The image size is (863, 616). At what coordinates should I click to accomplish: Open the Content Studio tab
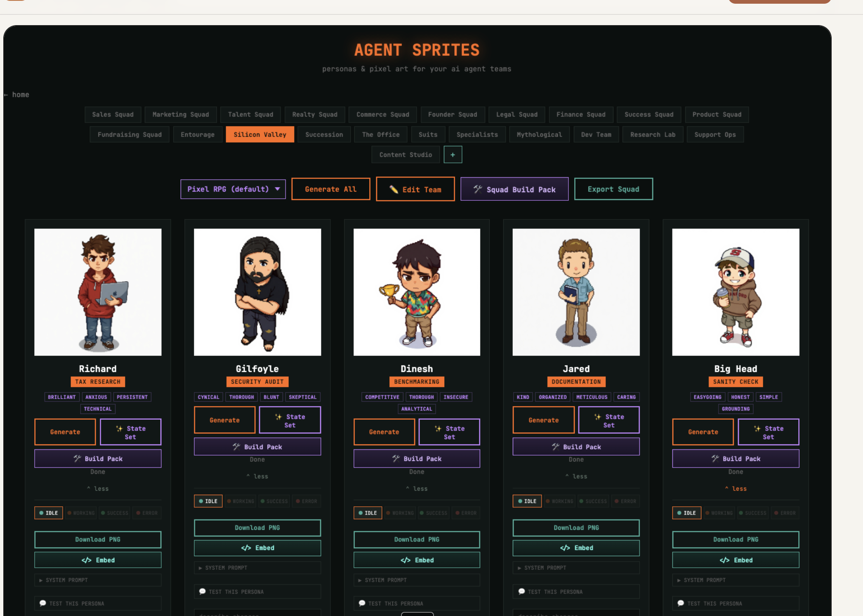pyautogui.click(x=406, y=155)
